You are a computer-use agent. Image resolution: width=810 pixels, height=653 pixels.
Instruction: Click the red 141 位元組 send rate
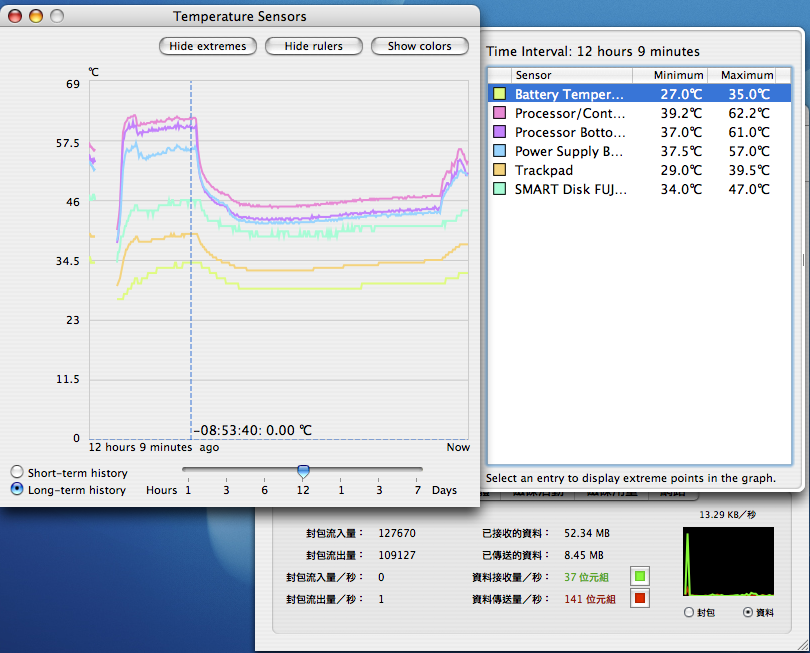pos(590,599)
